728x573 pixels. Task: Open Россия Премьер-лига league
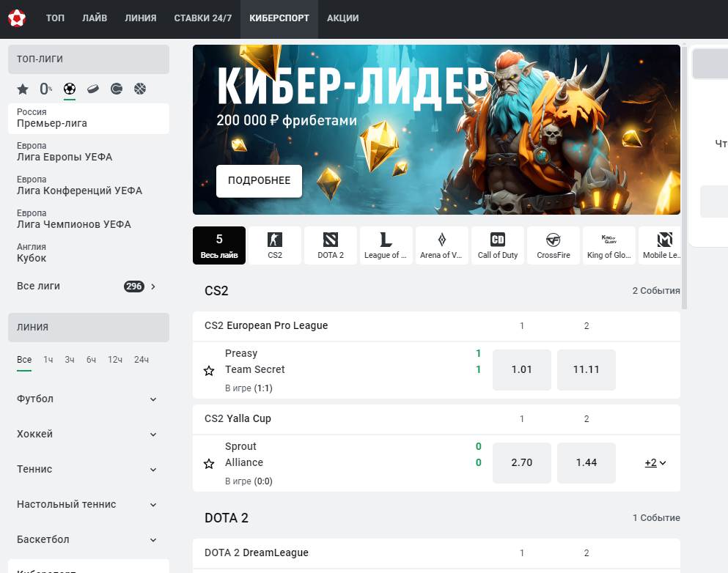click(88, 118)
